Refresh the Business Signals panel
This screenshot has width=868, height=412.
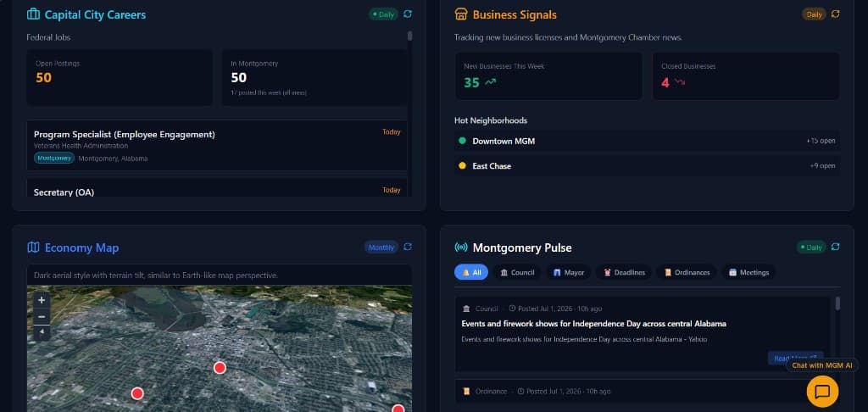tap(835, 14)
